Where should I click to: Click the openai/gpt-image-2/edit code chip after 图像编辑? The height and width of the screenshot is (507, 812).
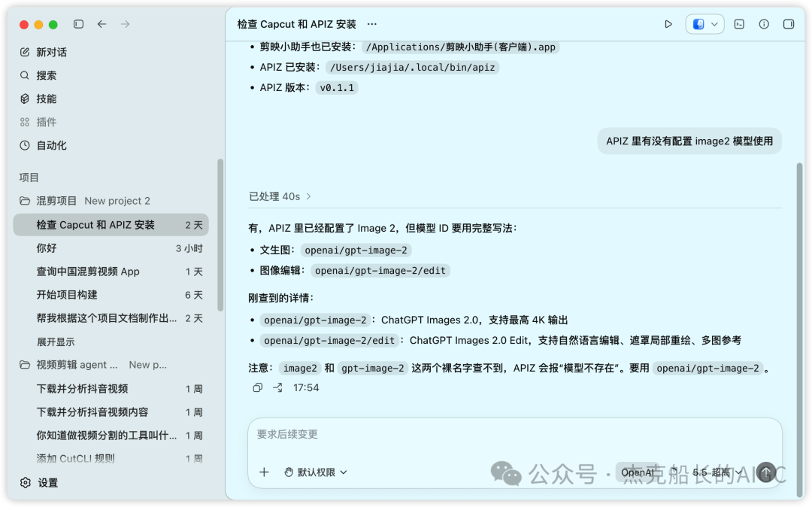pyautogui.click(x=380, y=270)
